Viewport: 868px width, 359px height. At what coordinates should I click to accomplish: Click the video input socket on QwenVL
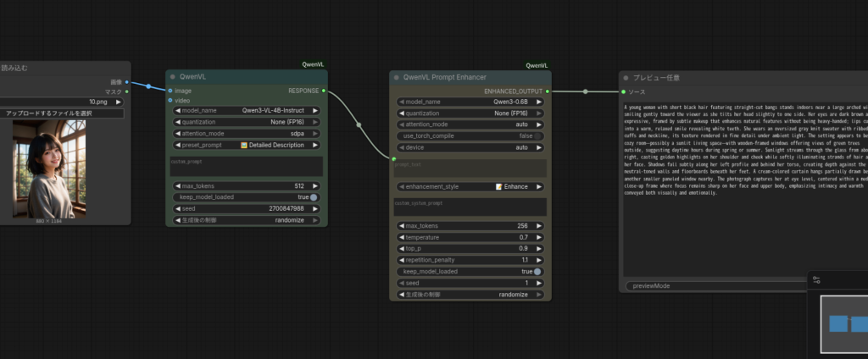click(170, 100)
